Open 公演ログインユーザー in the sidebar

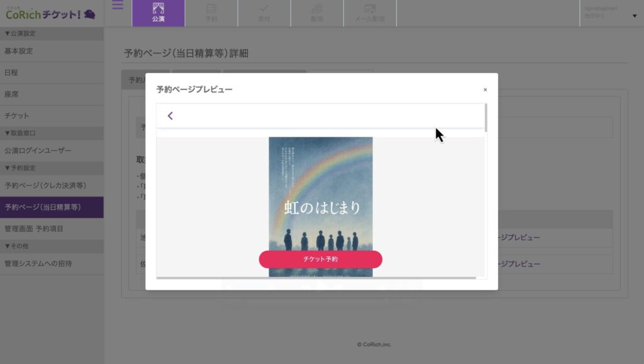coord(38,151)
